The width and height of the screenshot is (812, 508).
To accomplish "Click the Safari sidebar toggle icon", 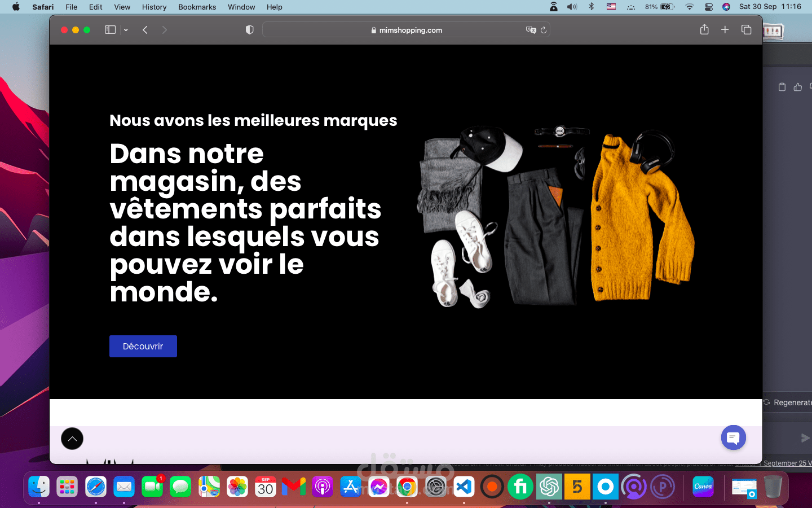I will click(110, 30).
